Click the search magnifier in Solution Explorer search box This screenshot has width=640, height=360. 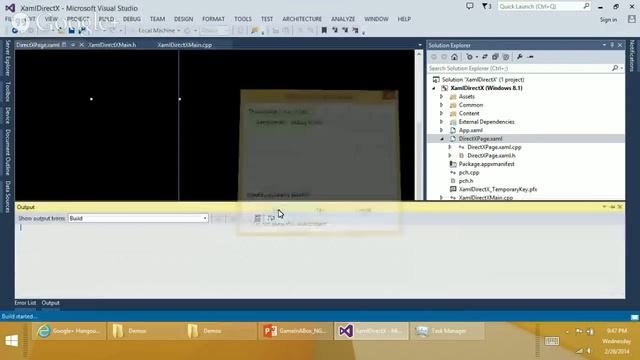(x=615, y=68)
